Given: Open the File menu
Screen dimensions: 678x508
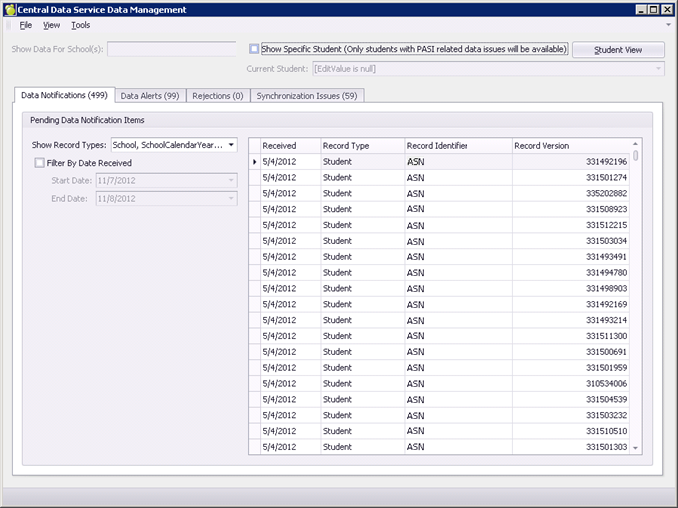Looking at the screenshot, I should (25, 25).
